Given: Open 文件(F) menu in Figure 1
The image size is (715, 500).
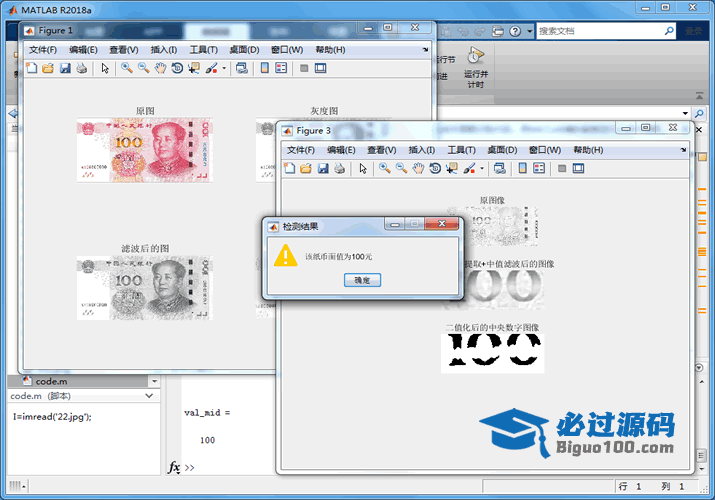Looking at the screenshot, I should click(x=43, y=50).
